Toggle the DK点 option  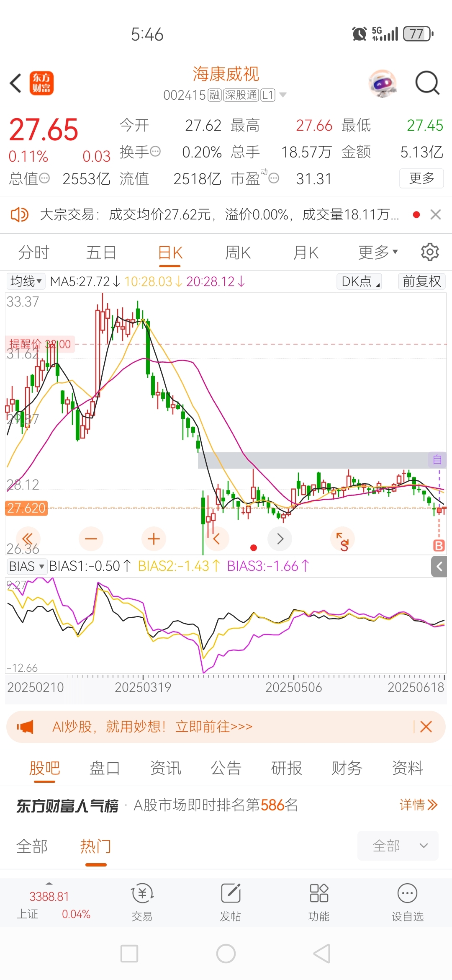coord(360,281)
